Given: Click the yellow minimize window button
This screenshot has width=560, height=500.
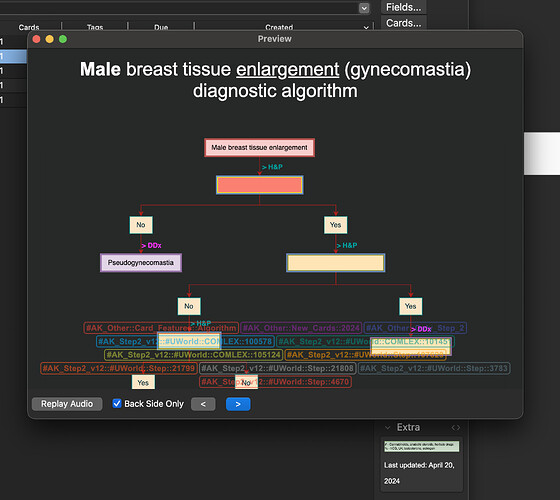Looking at the screenshot, I should [x=50, y=39].
